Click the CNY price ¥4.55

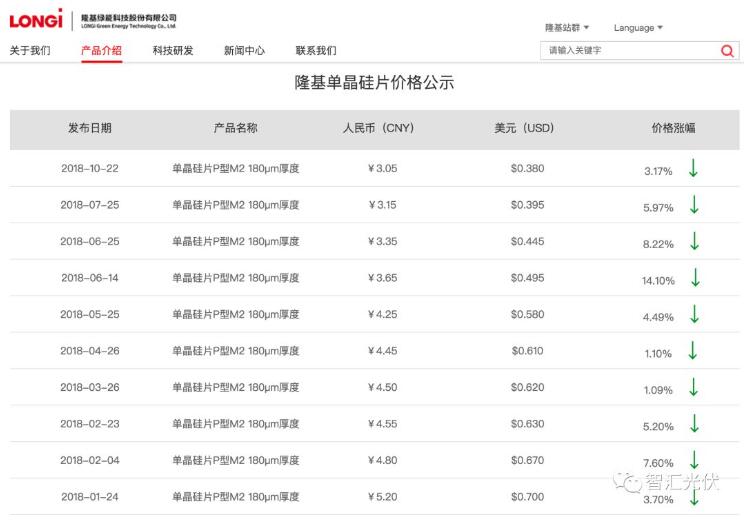pos(383,424)
